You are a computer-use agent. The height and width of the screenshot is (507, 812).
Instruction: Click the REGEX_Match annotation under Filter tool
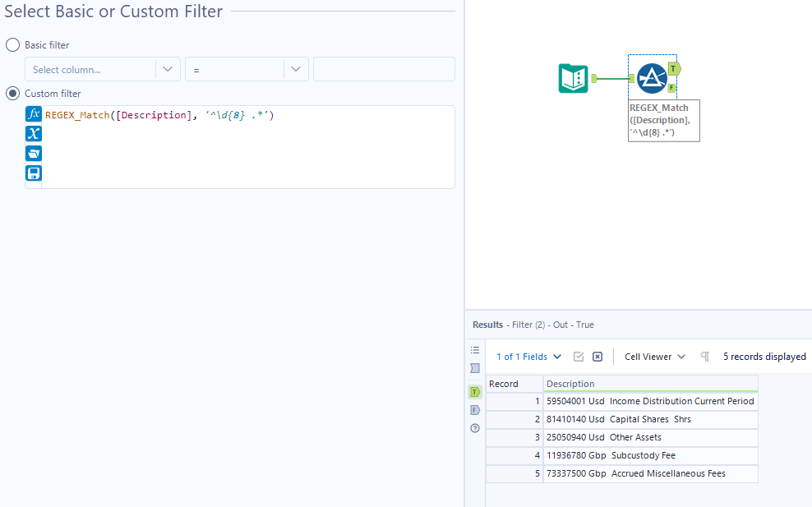(664, 120)
